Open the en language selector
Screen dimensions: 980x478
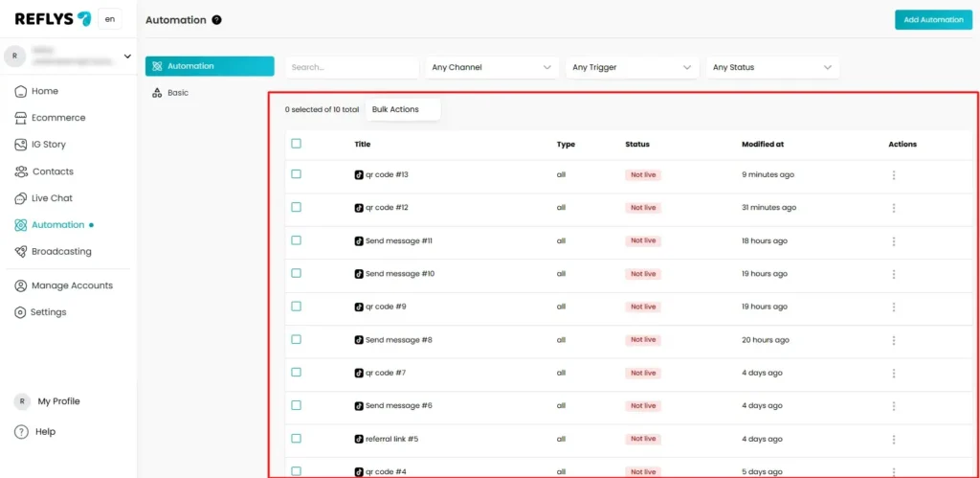coord(110,19)
